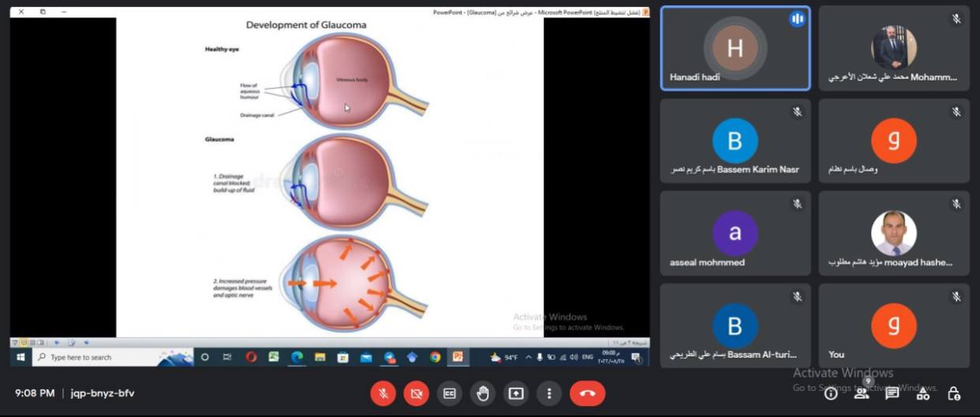Viewport: 980px width, 417px height.
Task: Open the three-dot more options menu
Action: tap(548, 393)
